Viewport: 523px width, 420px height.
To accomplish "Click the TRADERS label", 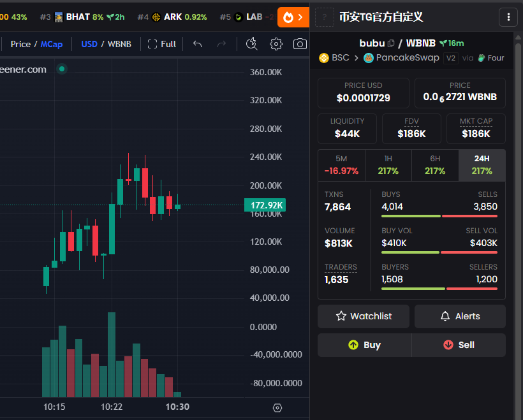I will point(341,267).
